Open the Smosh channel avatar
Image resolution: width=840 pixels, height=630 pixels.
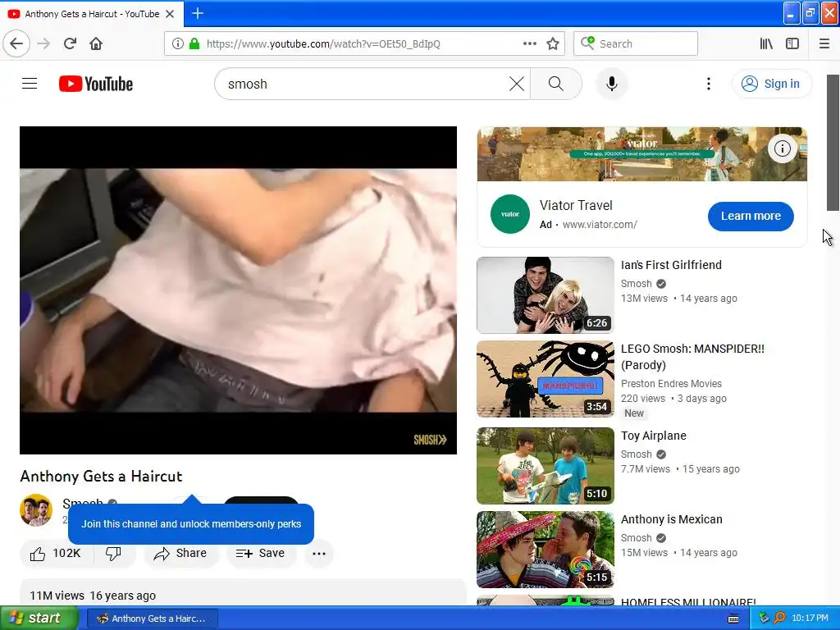pyautogui.click(x=36, y=510)
